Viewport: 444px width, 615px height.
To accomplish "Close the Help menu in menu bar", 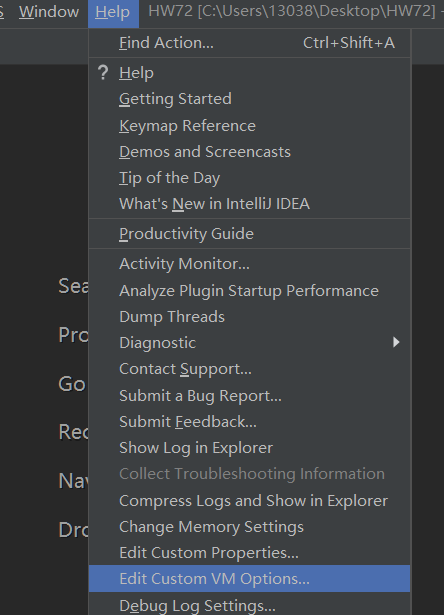I will pos(113,13).
